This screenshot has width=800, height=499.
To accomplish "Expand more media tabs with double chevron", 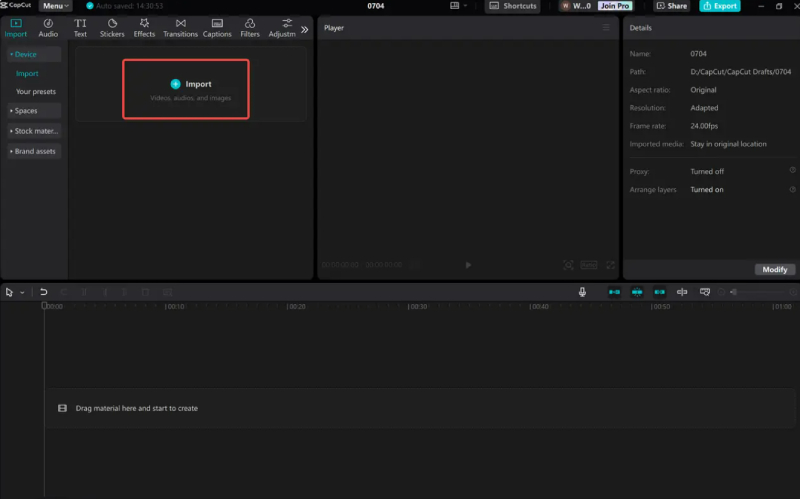I will [x=305, y=29].
